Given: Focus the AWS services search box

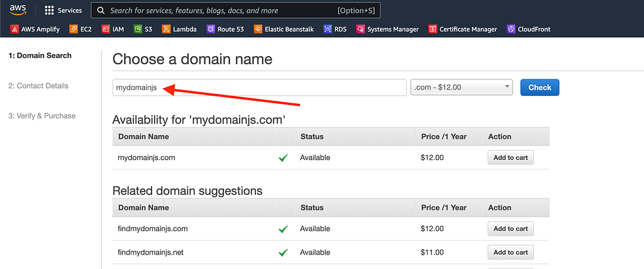Looking at the screenshot, I should 235,11.
